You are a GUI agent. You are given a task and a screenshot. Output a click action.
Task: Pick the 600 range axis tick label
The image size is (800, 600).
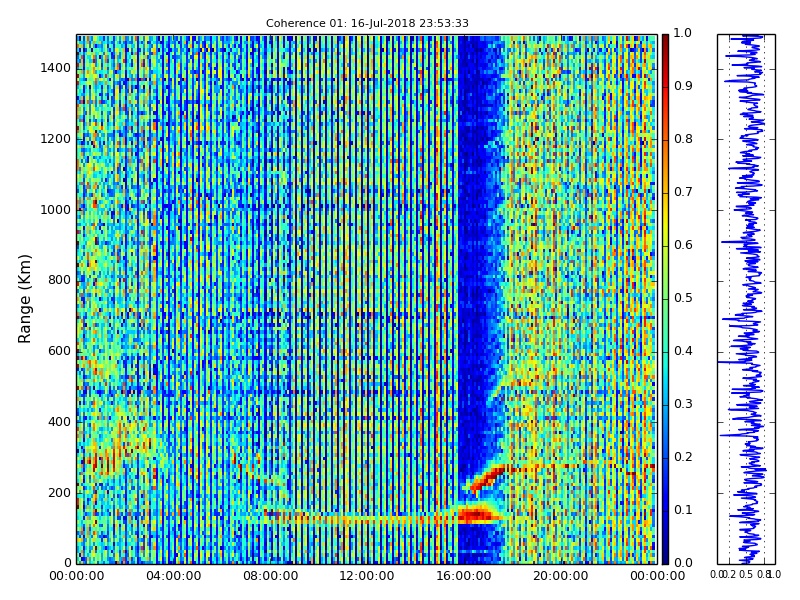coord(60,351)
